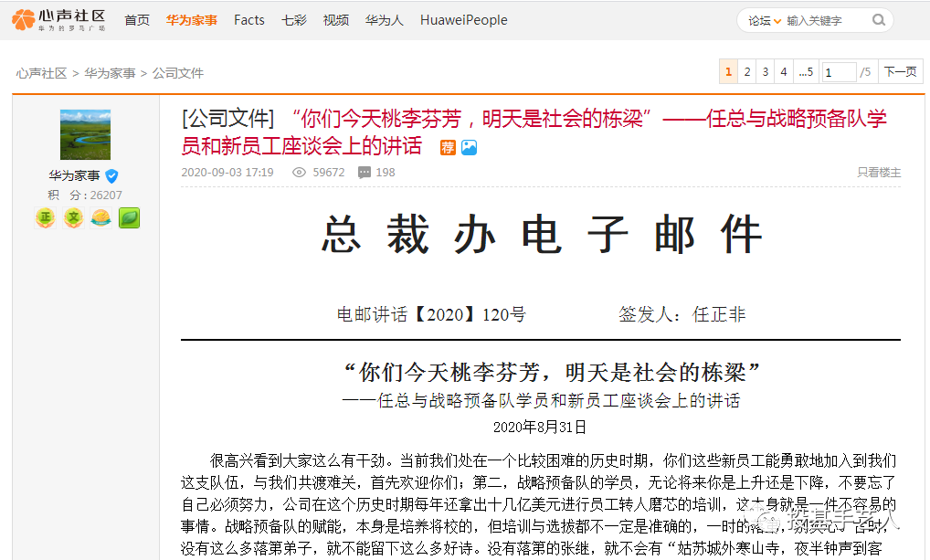930x560 pixels.
Task: Click the 59672 view count
Action: click(x=329, y=173)
